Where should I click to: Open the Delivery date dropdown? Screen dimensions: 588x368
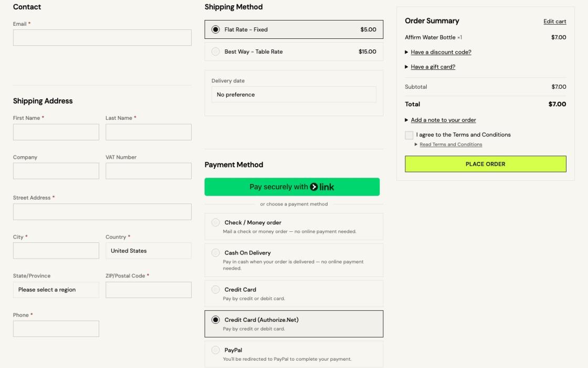tap(293, 95)
